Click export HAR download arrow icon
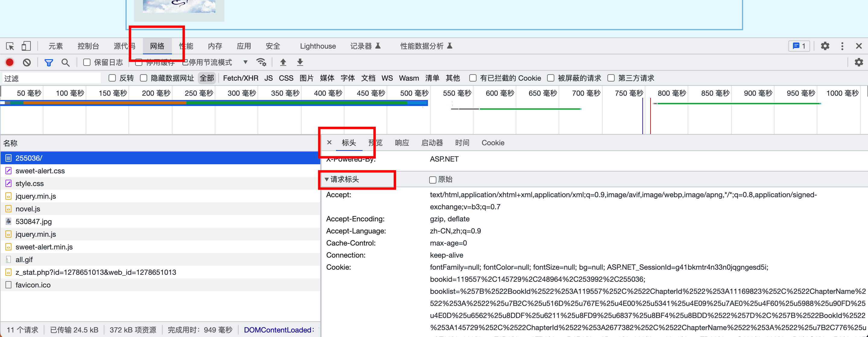The image size is (868, 337). coord(300,63)
